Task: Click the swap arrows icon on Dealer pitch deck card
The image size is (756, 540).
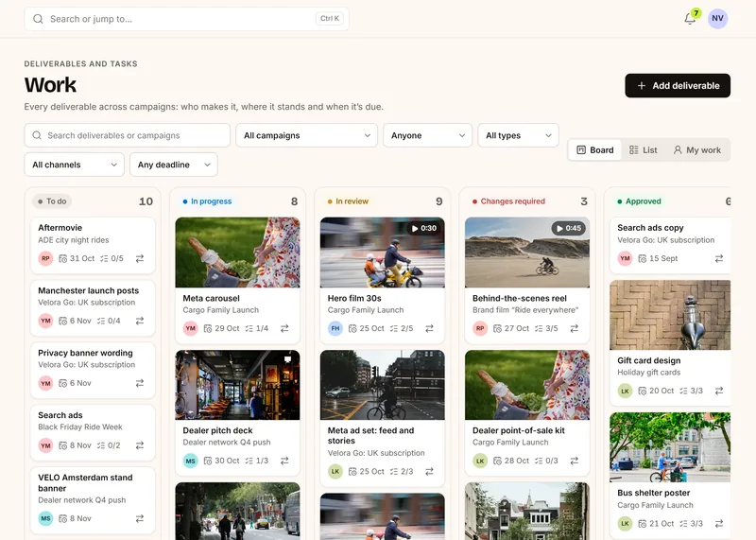Action: pos(284,461)
